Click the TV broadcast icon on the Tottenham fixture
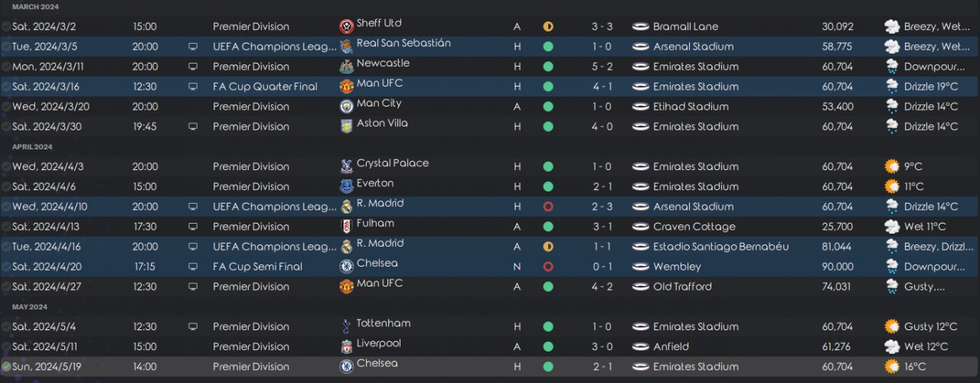The height and width of the screenshot is (383, 980). click(193, 326)
